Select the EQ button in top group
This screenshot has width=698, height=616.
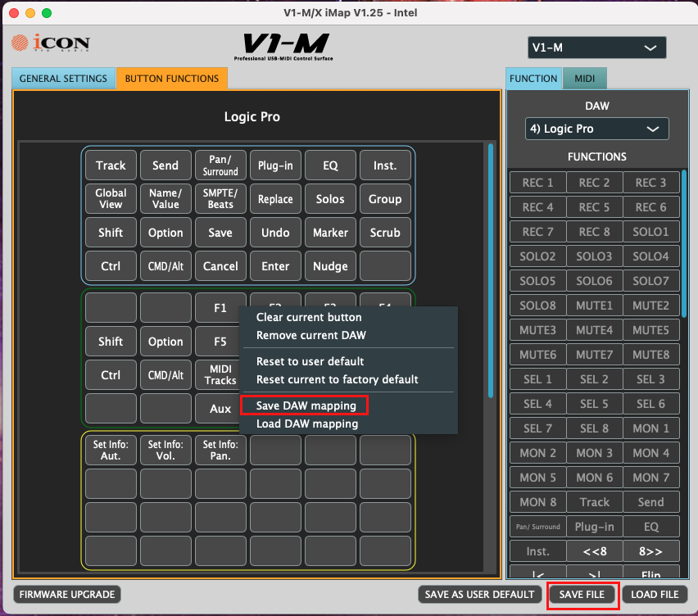tap(330, 165)
